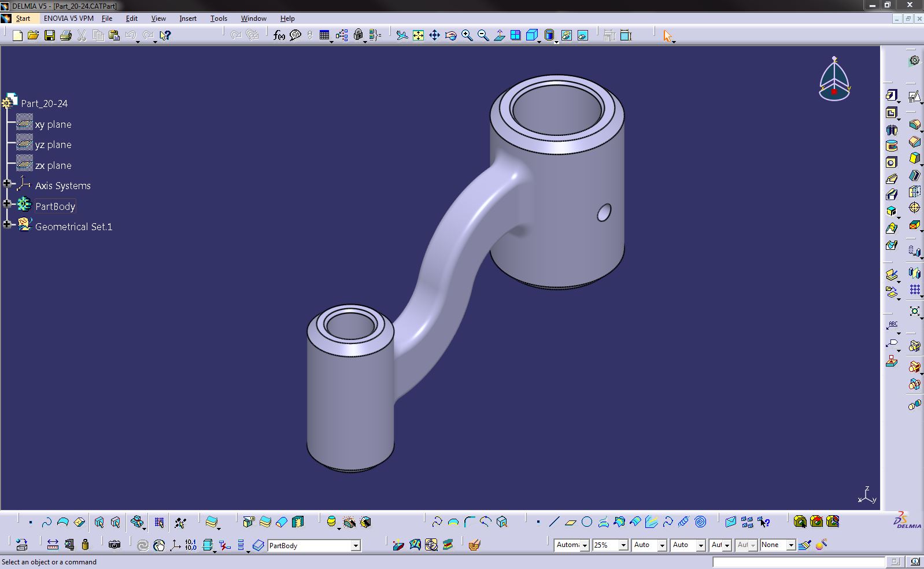
Task: Click the Shading view mode icon
Action: click(549, 35)
